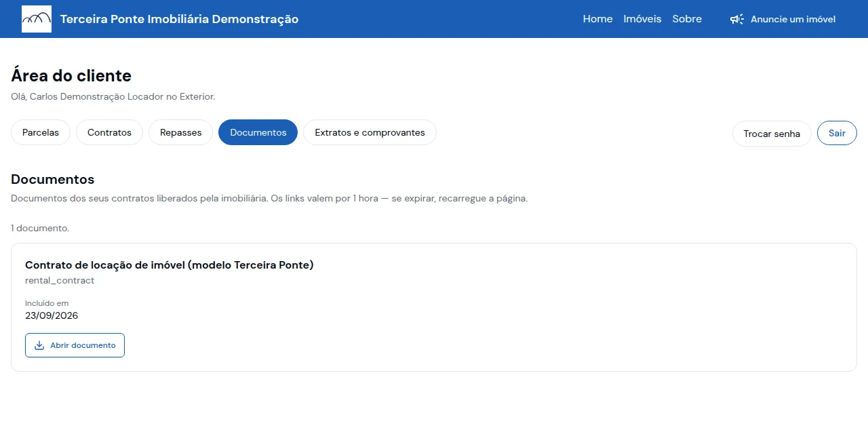Image resolution: width=868 pixels, height=428 pixels.
Task: Open Extratos e comprovantes tab
Action: pyautogui.click(x=370, y=132)
